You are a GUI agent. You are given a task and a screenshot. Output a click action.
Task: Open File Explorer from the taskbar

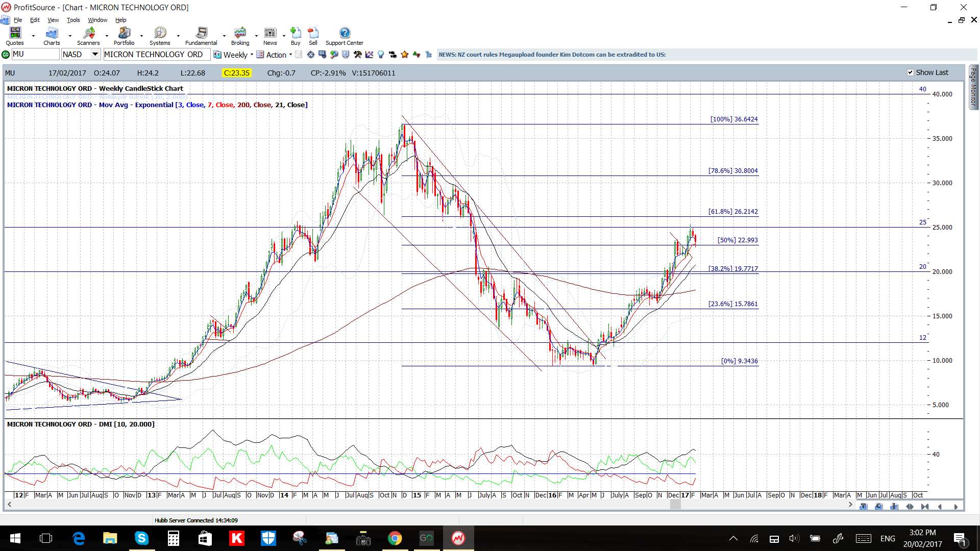click(110, 538)
